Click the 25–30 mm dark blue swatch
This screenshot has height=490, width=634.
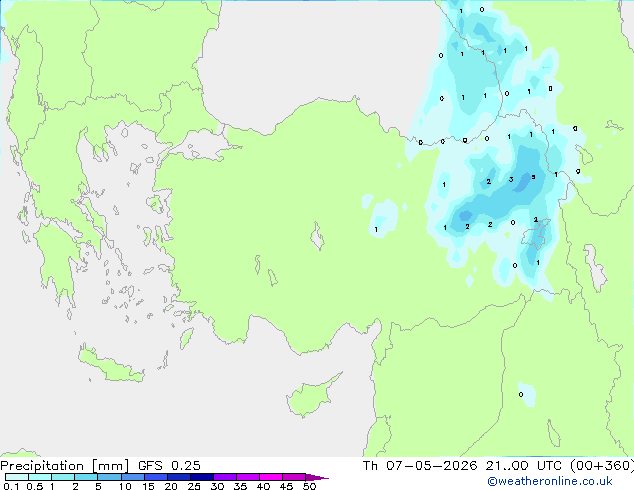pyautogui.click(x=202, y=477)
